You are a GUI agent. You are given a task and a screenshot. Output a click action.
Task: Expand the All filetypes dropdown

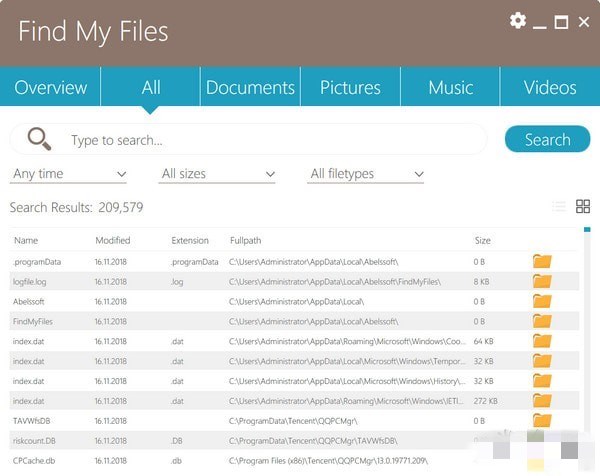(x=367, y=174)
